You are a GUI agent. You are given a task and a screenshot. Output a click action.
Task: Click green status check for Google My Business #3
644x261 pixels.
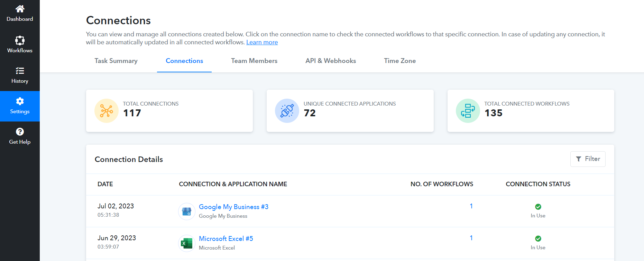538,207
